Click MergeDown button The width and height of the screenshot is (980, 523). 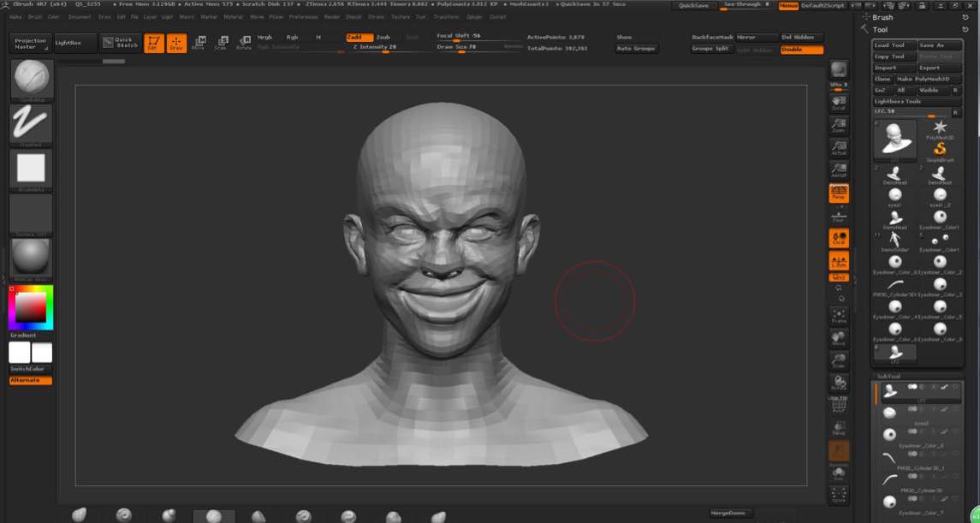[731, 513]
